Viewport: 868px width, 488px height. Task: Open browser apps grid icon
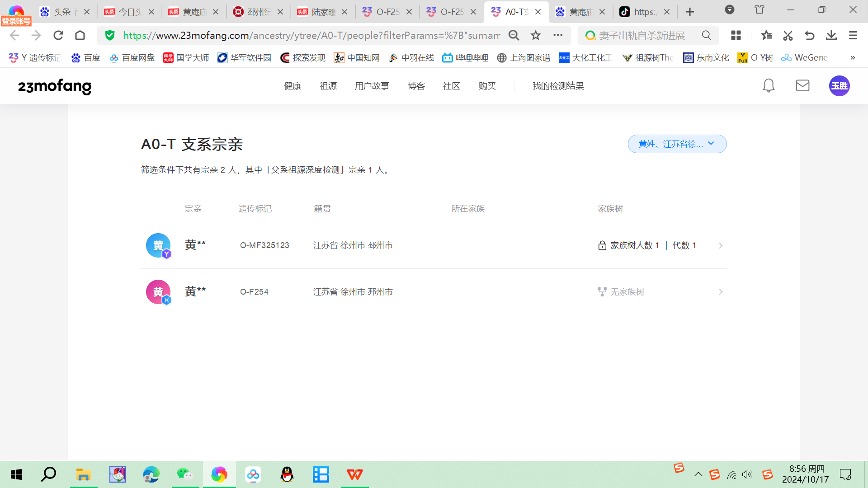pyautogui.click(x=736, y=35)
